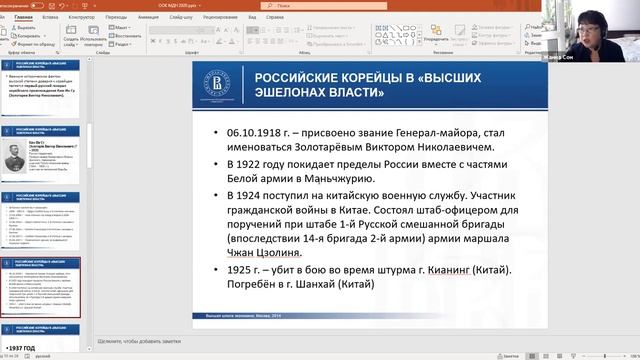This screenshot has width=640, height=360.
Task: Toggle Italic (К) formatting
Action: tap(160, 41)
